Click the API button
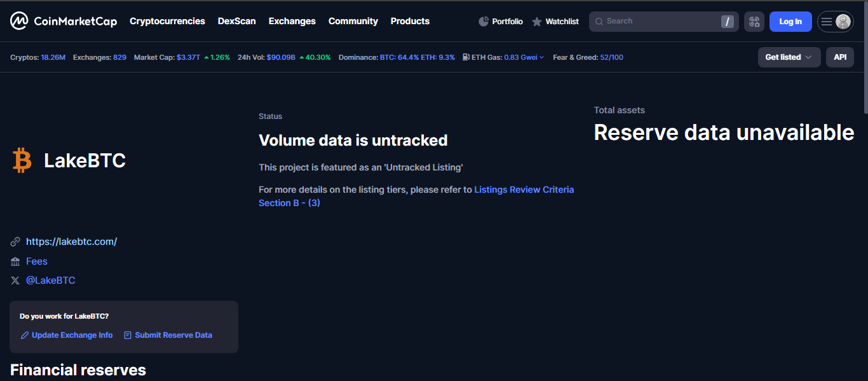This screenshot has width=868, height=381. (840, 57)
